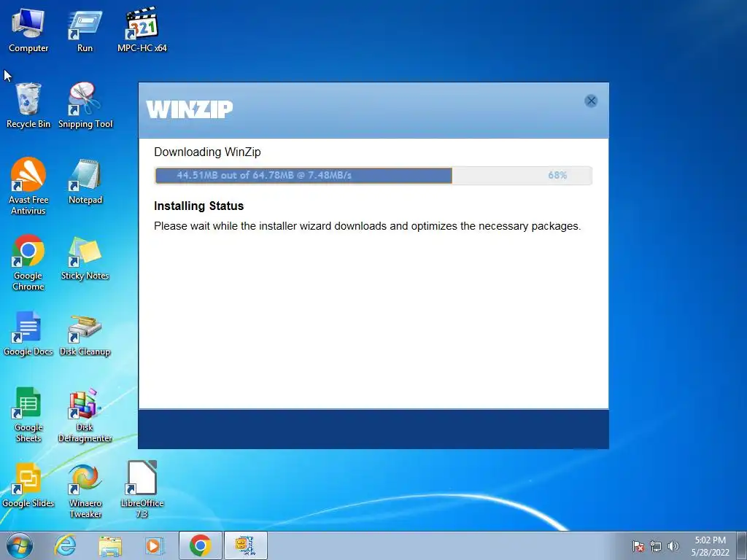Open the Action Center flag icon
This screenshot has width=747, height=560.
click(638, 546)
